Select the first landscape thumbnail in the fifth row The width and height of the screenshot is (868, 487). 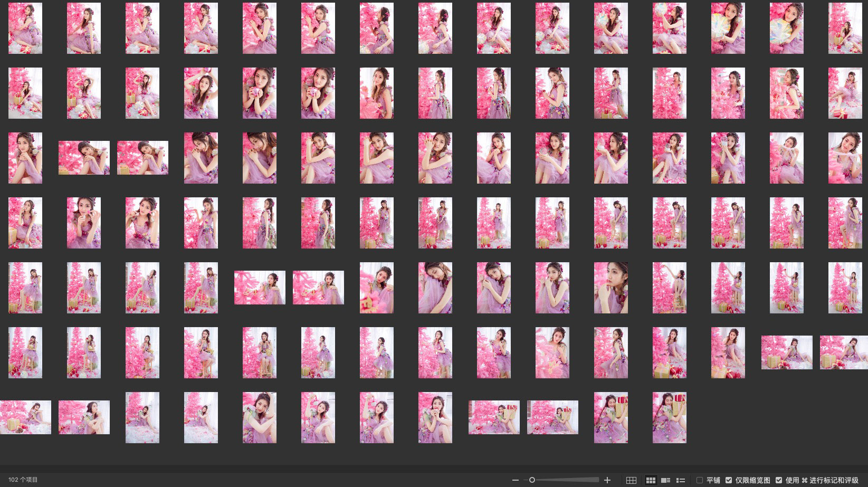pos(260,288)
